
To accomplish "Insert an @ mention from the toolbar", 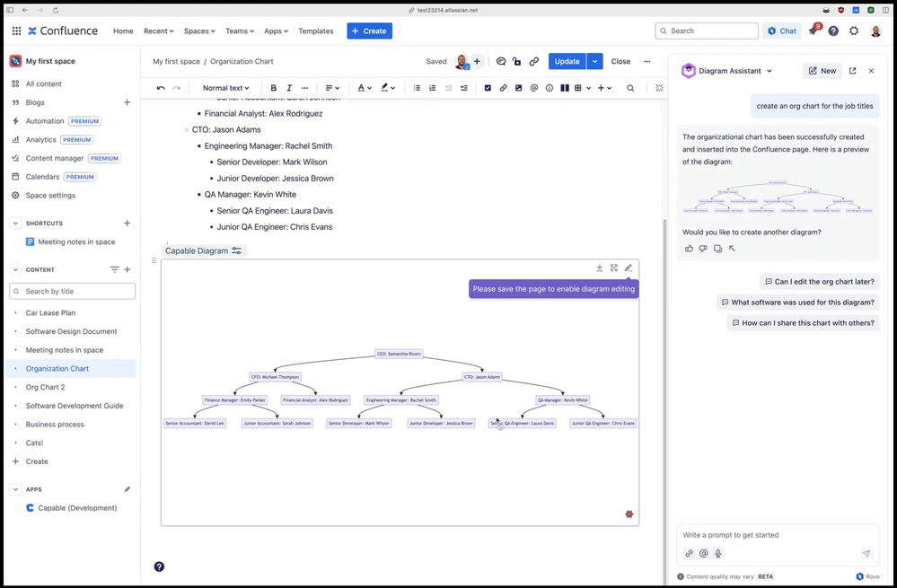I will [x=533, y=88].
